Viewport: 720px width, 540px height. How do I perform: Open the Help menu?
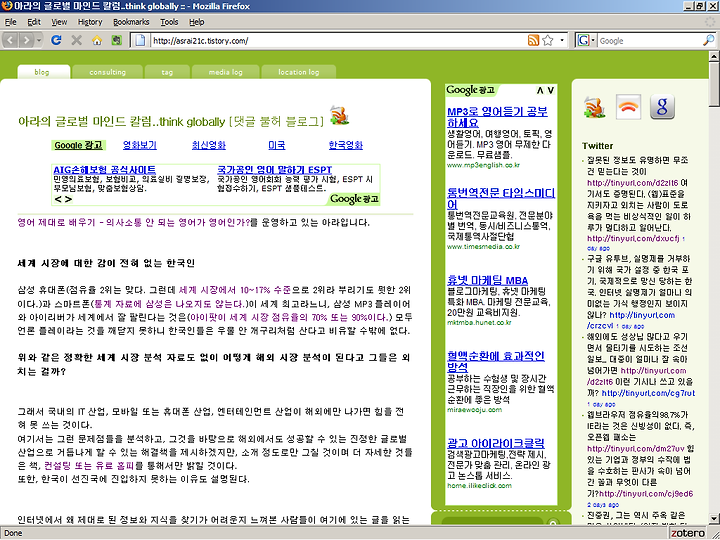(x=197, y=22)
